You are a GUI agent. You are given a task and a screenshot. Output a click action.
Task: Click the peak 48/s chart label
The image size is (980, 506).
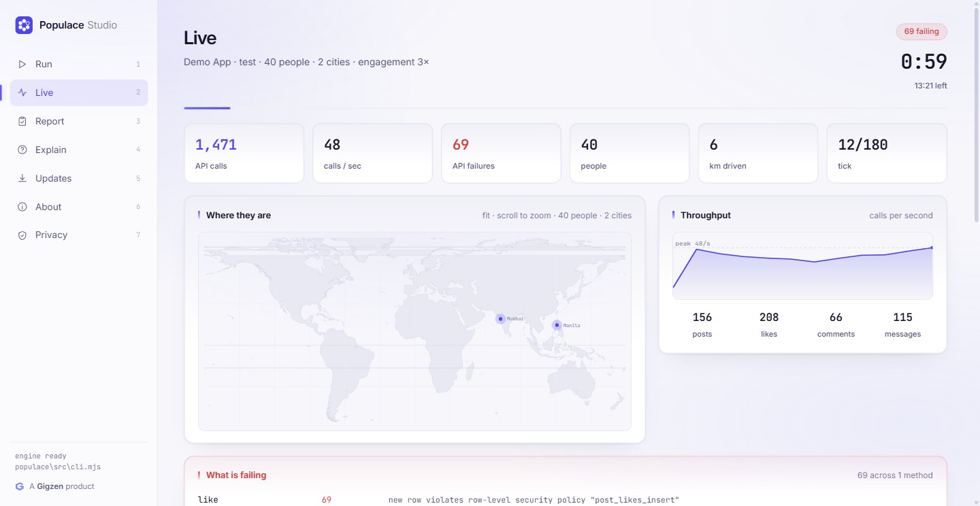[693, 243]
